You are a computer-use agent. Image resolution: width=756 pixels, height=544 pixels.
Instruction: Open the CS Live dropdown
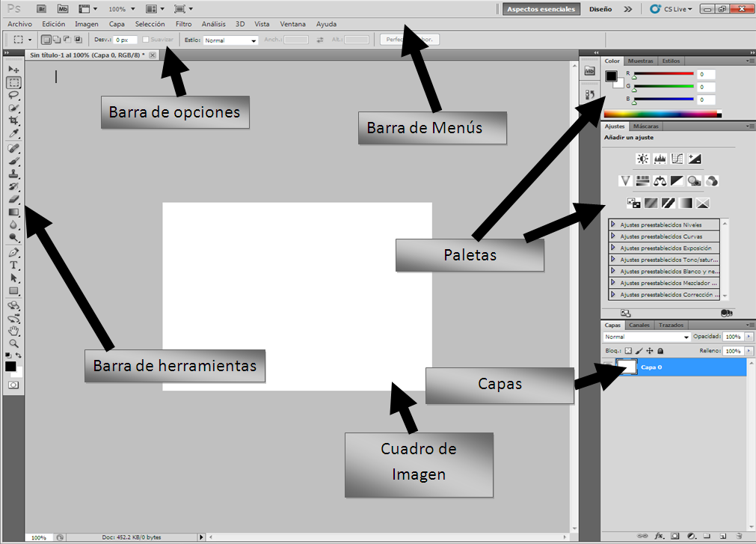pos(671,9)
